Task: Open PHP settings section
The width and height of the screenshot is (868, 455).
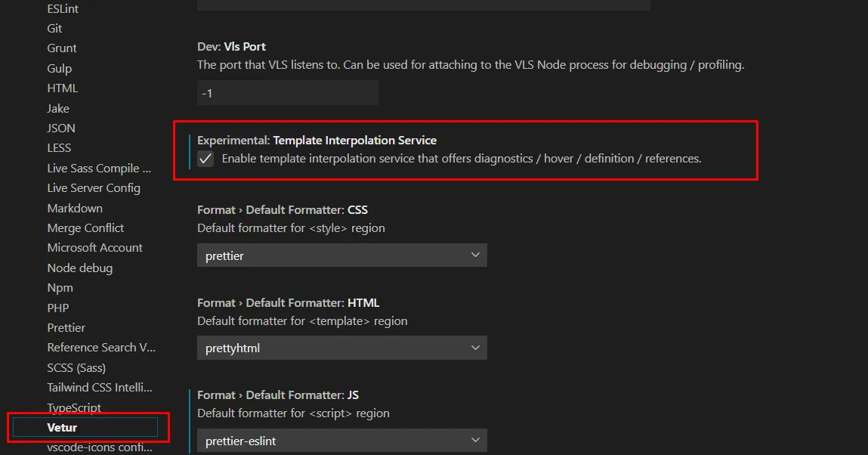Action: [58, 308]
